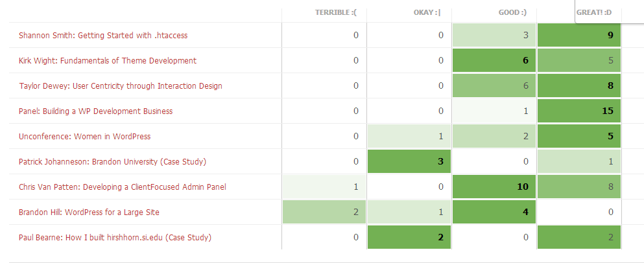Select Brandon Hill's Good cell with 4 votes
Screen dimensions: 644x263
[494, 212]
